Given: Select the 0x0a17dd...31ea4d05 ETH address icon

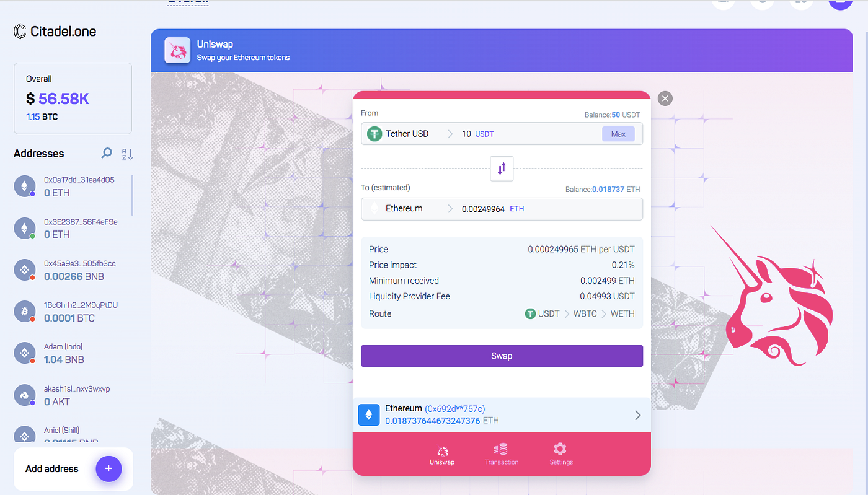Looking at the screenshot, I should click(x=25, y=186).
